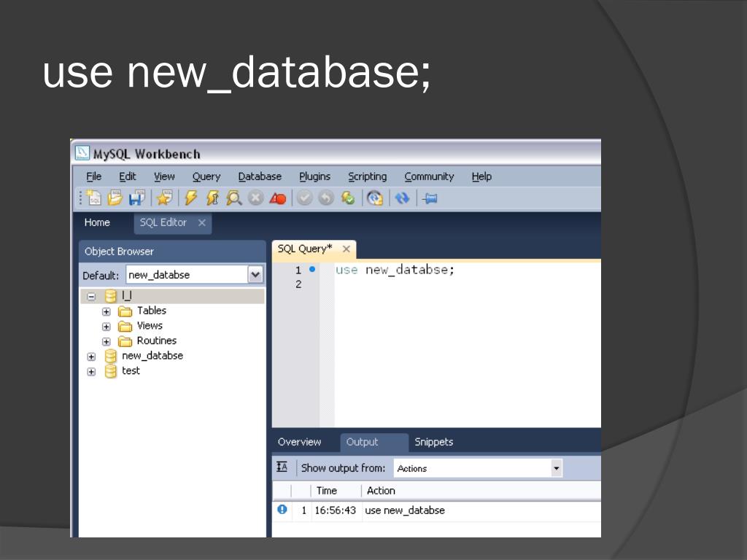Click the blue pin toolbar icon

430,198
